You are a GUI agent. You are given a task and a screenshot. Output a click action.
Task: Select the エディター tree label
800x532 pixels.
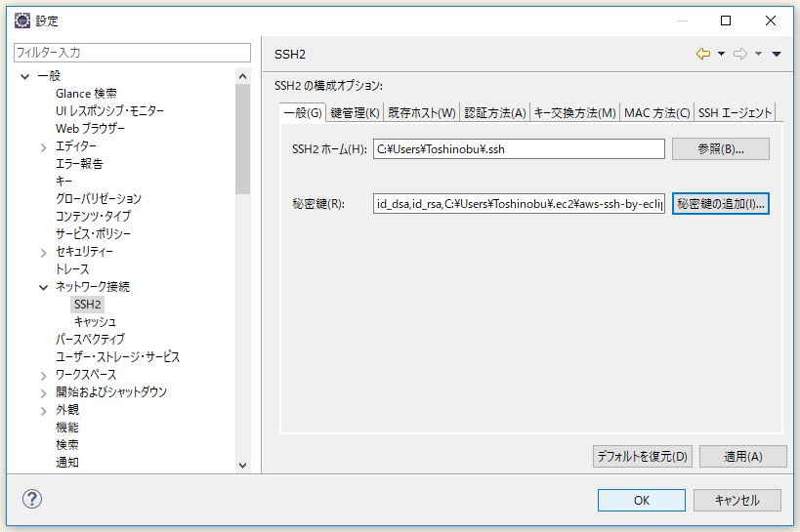[x=76, y=146]
